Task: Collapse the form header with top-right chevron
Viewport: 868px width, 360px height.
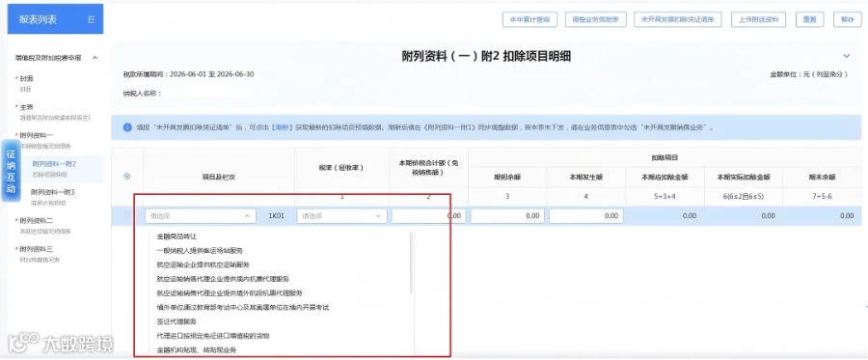Action: coord(846,56)
